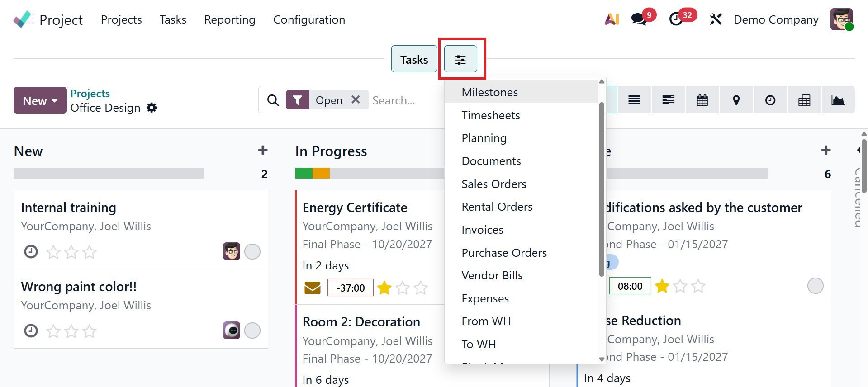Open the activity clock view icon

click(770, 100)
